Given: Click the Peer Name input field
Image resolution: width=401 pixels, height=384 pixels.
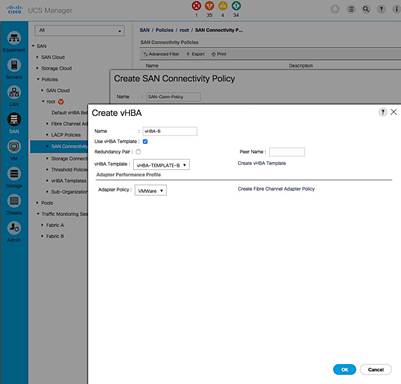Looking at the screenshot, I should point(287,152).
